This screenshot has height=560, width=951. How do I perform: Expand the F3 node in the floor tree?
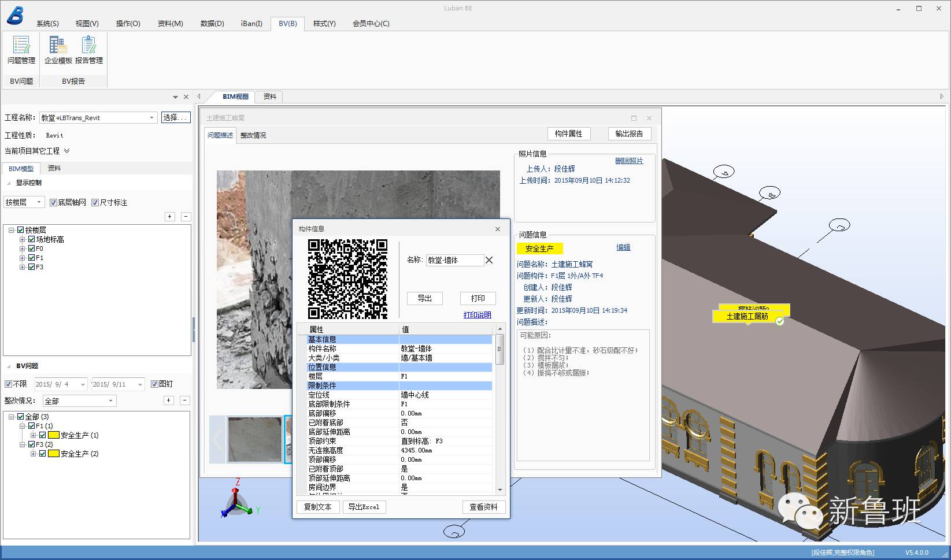tap(23, 267)
